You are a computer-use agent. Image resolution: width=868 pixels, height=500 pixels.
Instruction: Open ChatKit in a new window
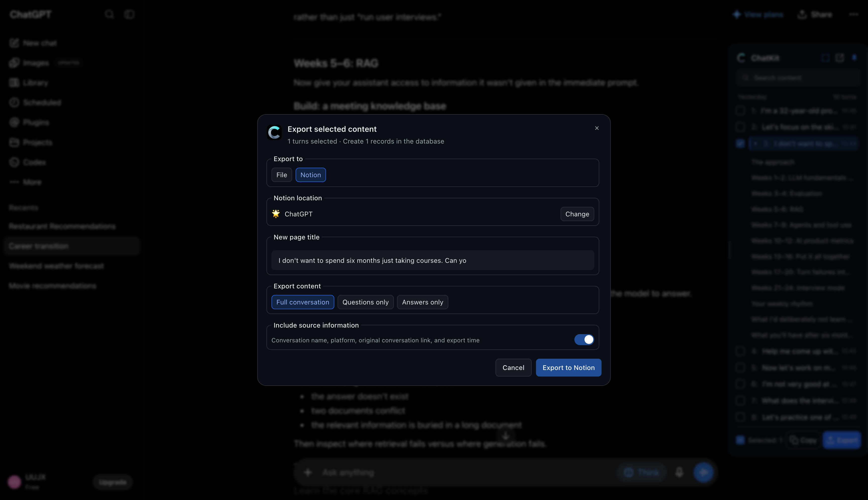(839, 58)
